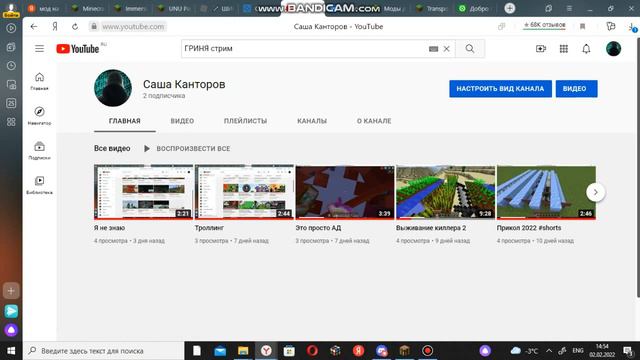Switch to the ПЛЕЙЛИСТЫ tab
This screenshot has width=640, height=360.
[245, 121]
